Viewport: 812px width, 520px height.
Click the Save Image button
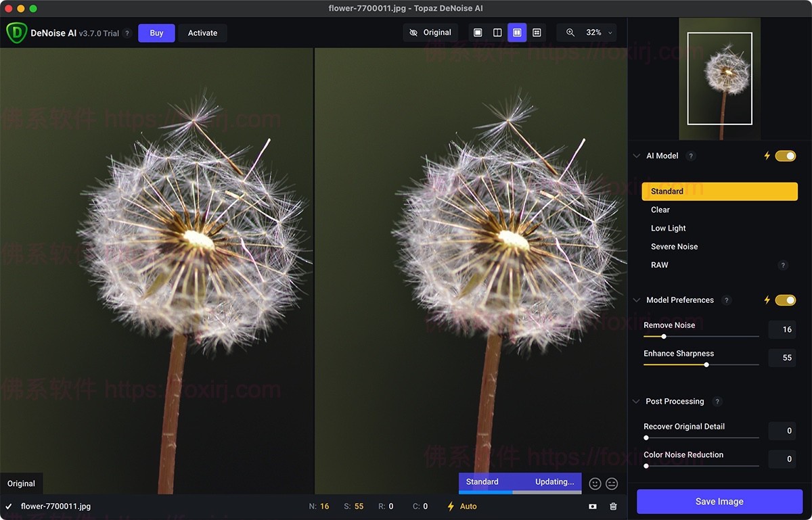[x=719, y=502]
